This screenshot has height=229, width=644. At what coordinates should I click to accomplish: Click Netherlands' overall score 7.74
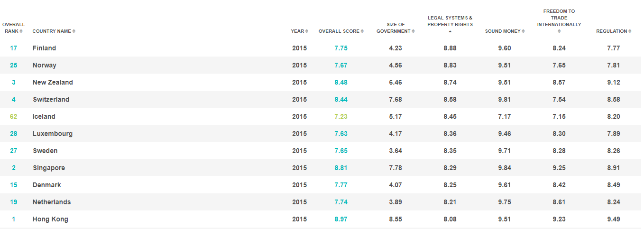[341, 202]
